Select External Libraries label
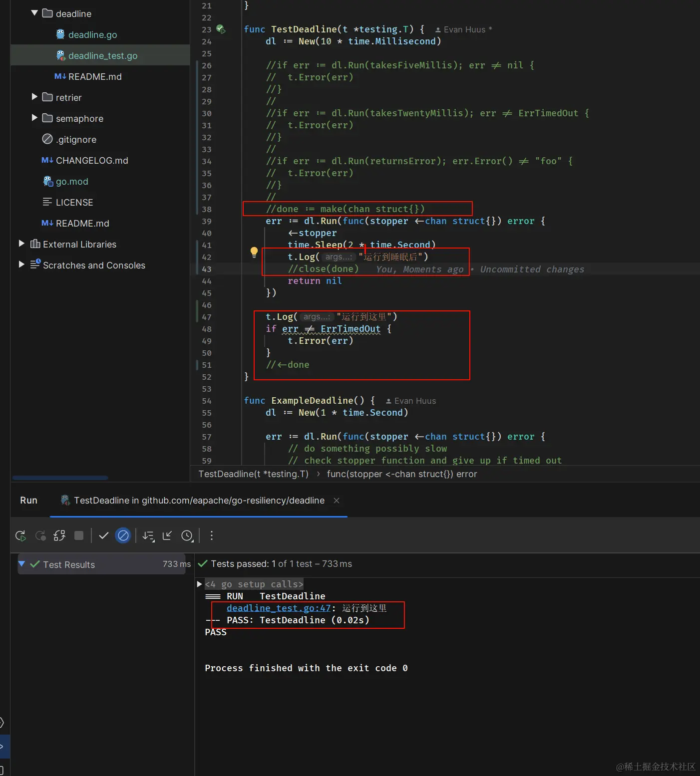 pos(80,244)
